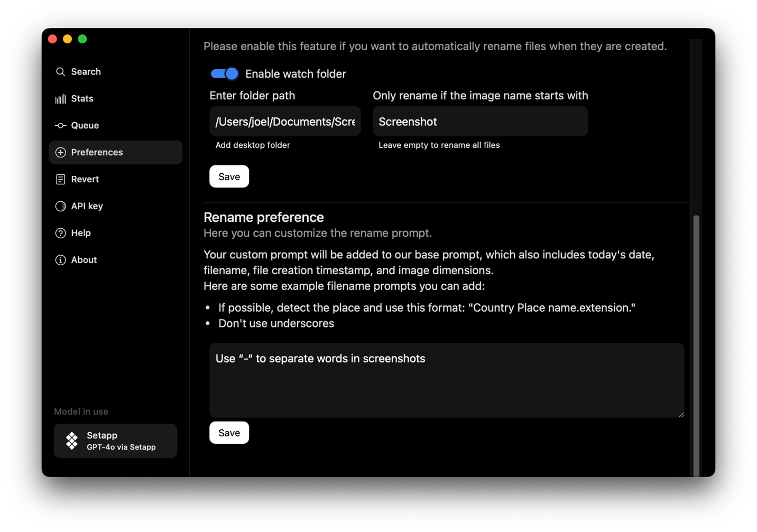
Task: Select the Preferences plus-circle icon
Action: click(x=61, y=152)
